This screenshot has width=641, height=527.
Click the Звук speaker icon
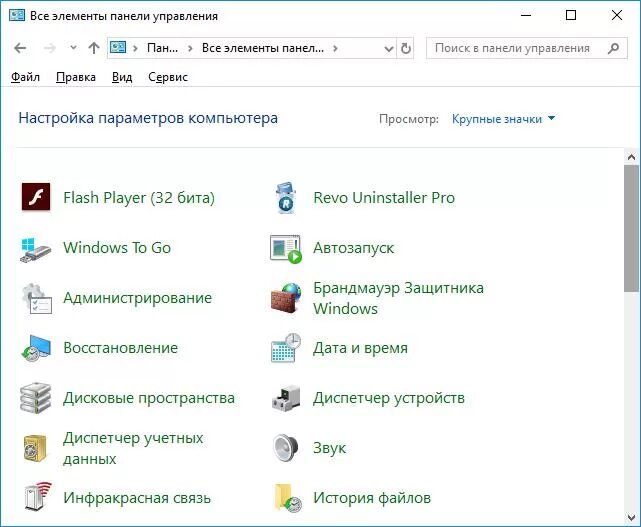click(286, 448)
